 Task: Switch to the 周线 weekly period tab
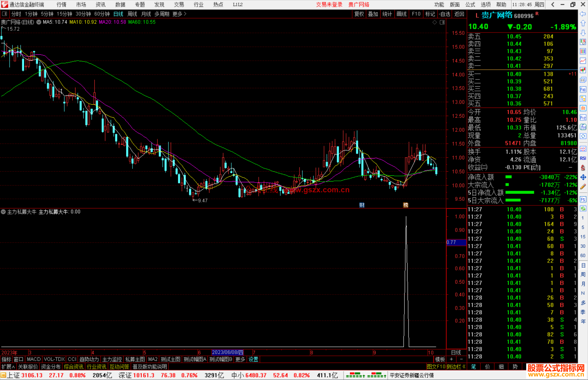[132, 14]
